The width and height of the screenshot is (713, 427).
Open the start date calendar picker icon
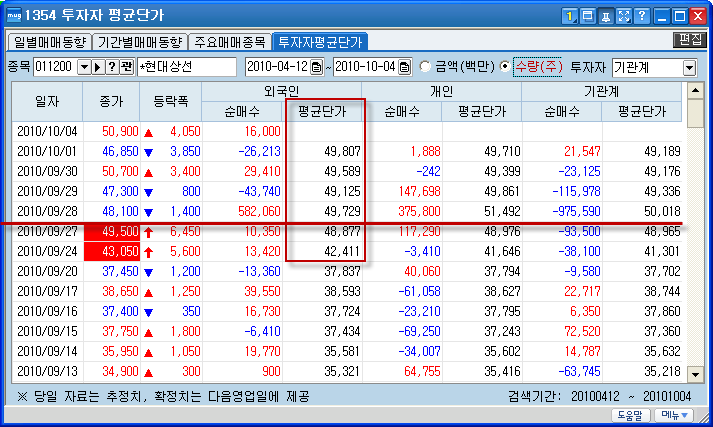[x=316, y=67]
